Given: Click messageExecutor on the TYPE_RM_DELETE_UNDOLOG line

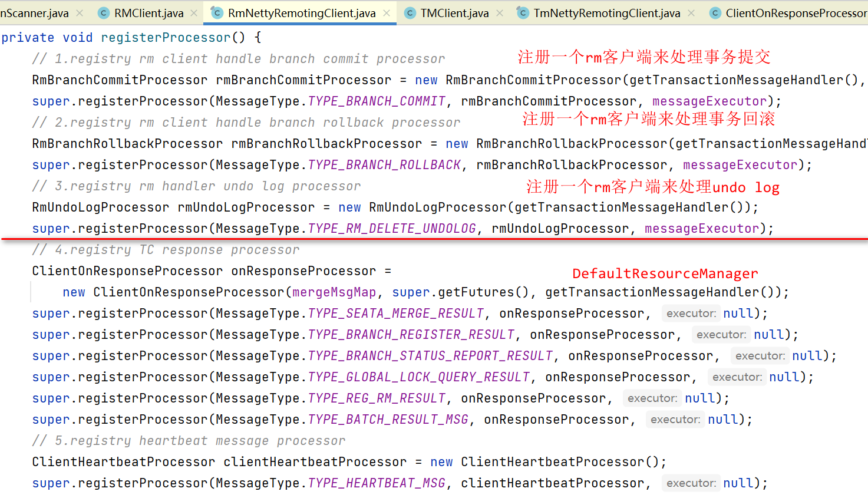Looking at the screenshot, I should [x=702, y=229].
